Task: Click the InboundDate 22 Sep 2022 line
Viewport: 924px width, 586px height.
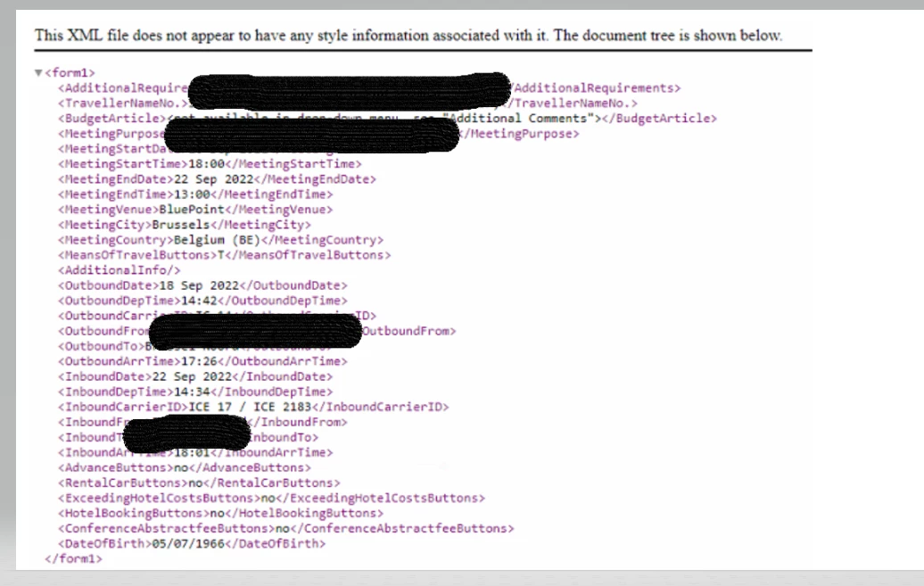Action: 195,376
